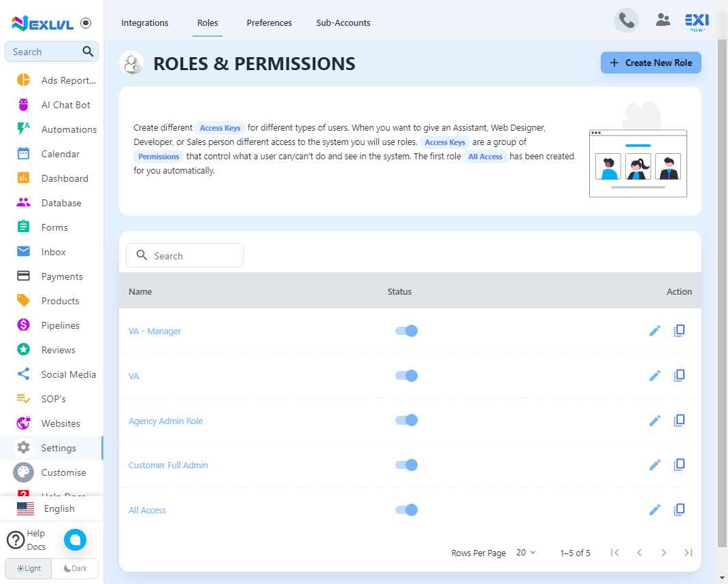Open the Rows Per Page dropdown
The width and height of the screenshot is (728, 584).
click(525, 553)
